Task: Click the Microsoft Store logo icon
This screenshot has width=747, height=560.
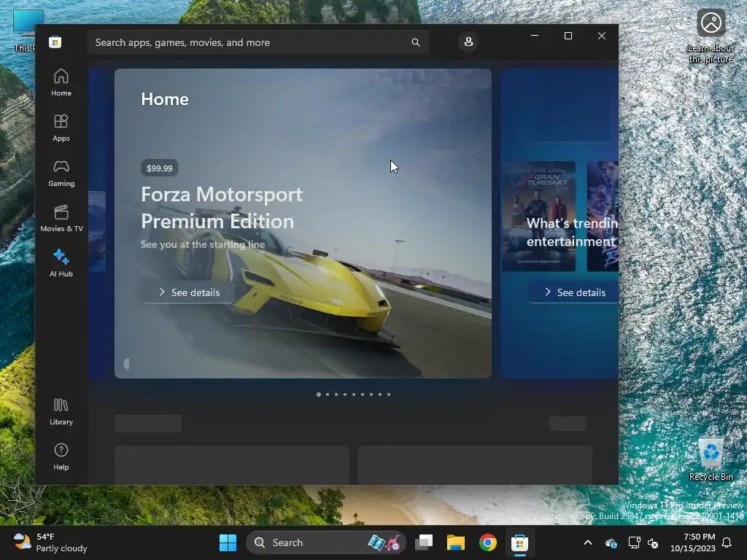Action: (x=55, y=42)
